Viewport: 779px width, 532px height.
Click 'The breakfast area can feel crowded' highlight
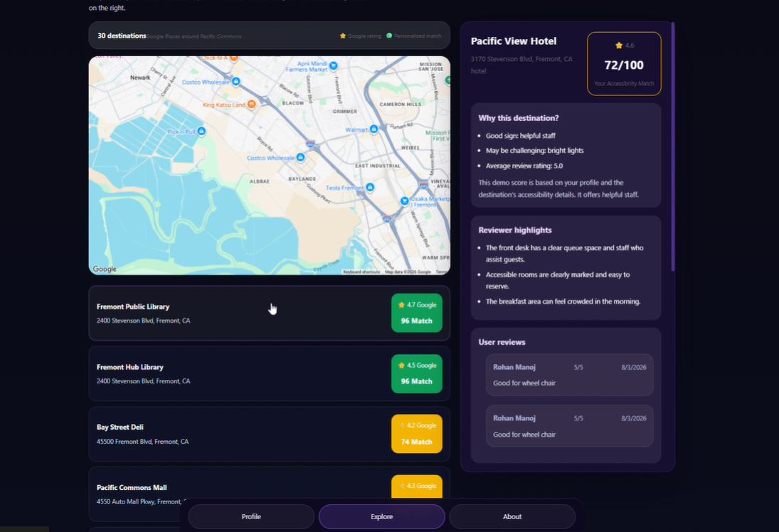pos(563,302)
